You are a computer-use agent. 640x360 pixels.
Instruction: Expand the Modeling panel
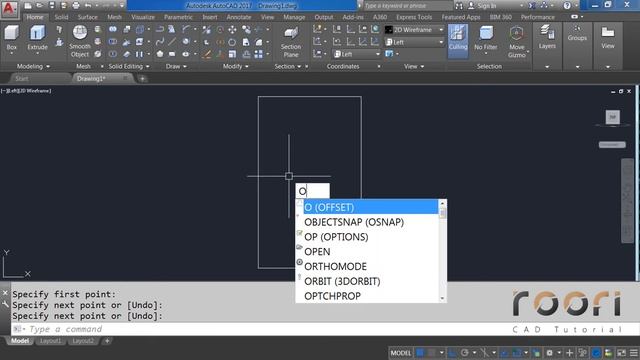point(33,66)
